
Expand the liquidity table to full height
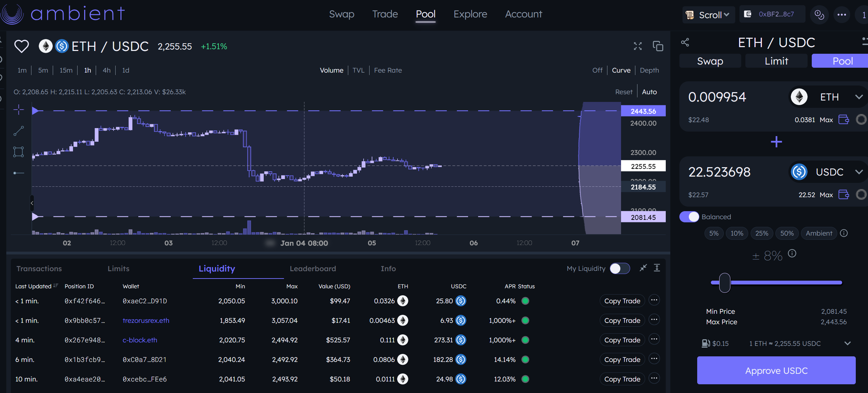click(x=657, y=268)
